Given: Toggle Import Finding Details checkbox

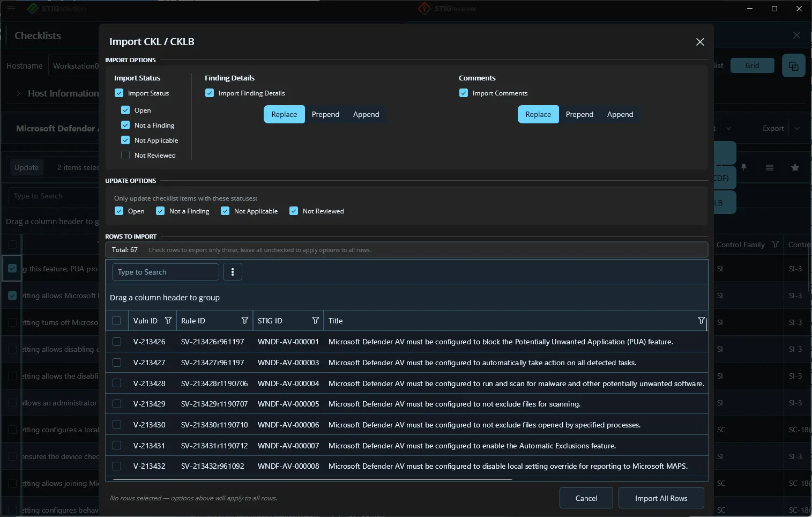Looking at the screenshot, I should point(210,93).
